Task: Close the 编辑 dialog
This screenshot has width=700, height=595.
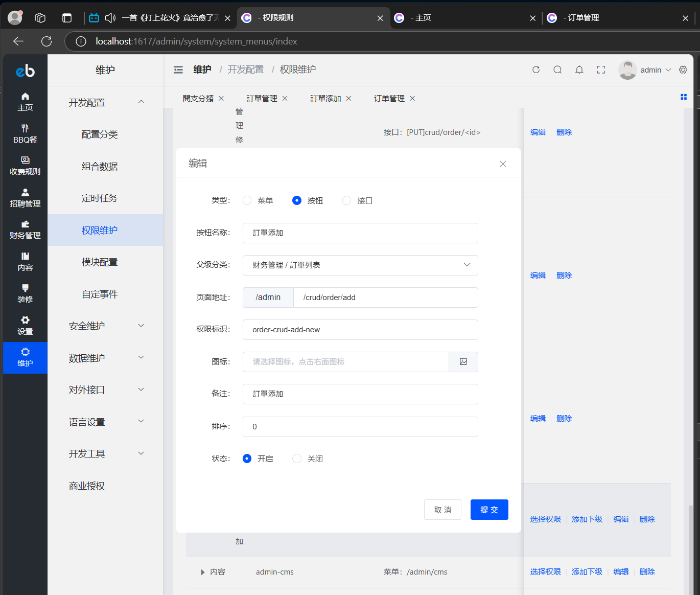Action: pyautogui.click(x=503, y=164)
